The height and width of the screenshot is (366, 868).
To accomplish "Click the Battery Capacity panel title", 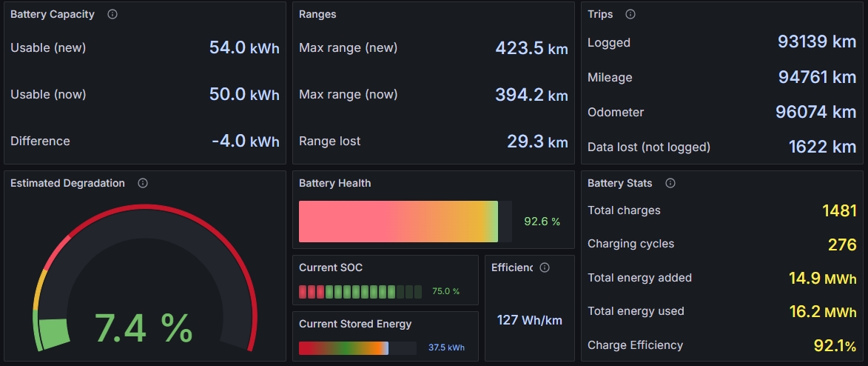I will pyautogui.click(x=53, y=14).
